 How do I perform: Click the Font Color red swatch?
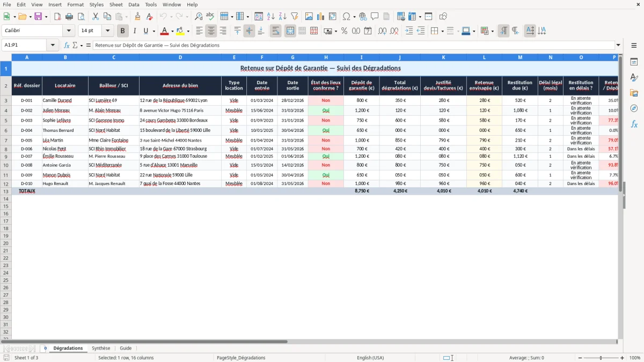[165, 31]
